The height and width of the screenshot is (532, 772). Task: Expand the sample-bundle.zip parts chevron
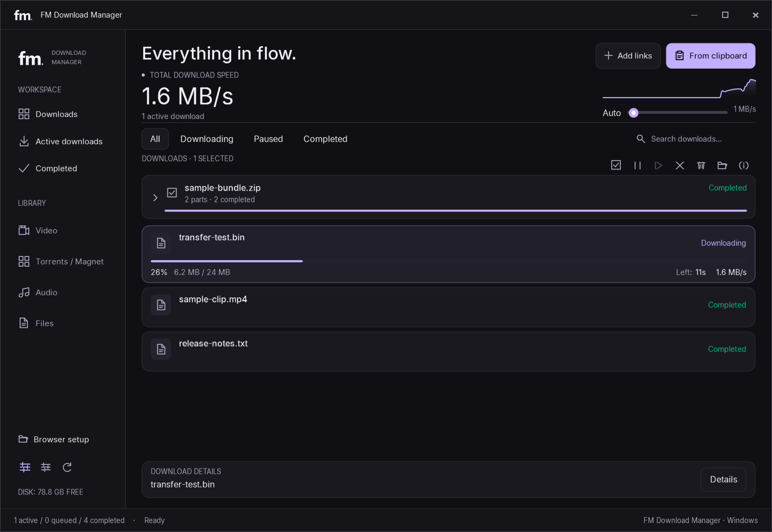(x=155, y=198)
